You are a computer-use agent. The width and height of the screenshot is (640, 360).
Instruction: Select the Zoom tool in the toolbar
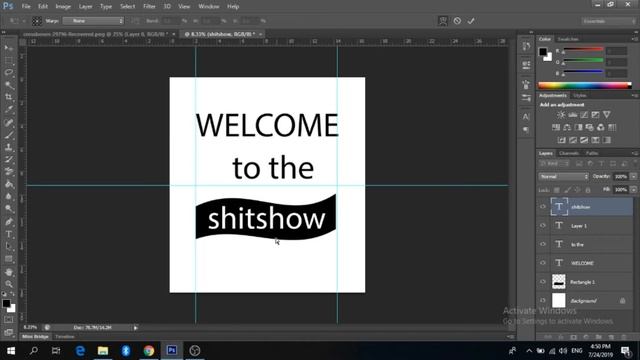(9, 284)
